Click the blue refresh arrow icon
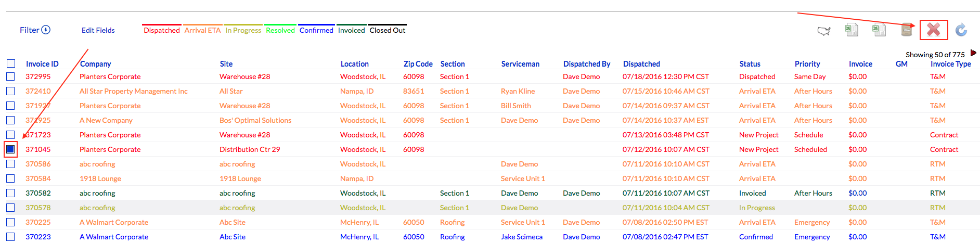 coord(961,30)
